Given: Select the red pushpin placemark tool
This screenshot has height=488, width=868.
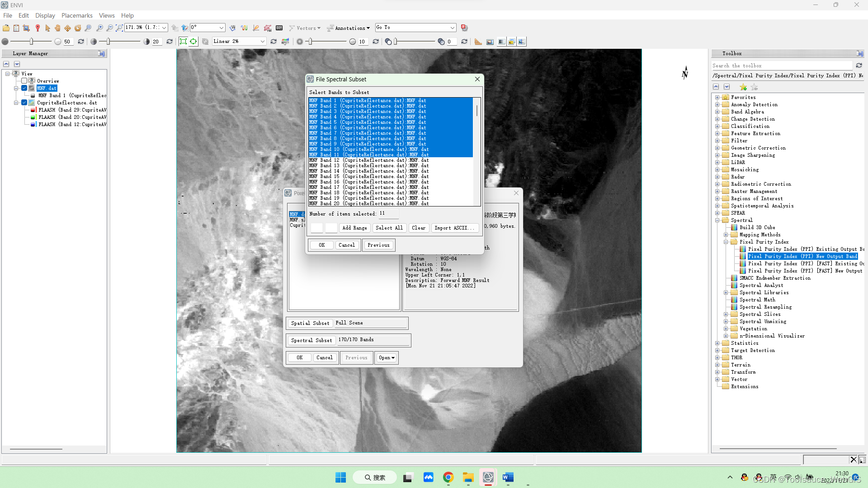Looking at the screenshot, I should pyautogui.click(x=38, y=28).
